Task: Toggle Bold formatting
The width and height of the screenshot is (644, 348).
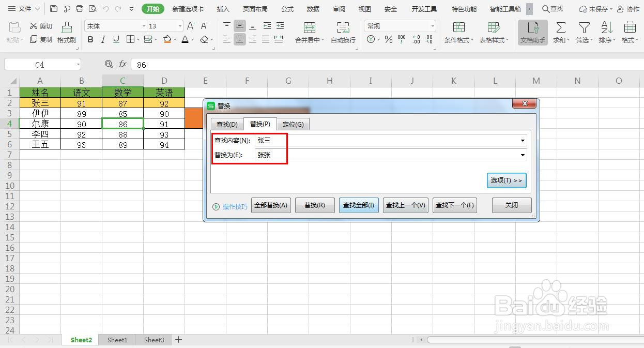Action: click(90, 39)
